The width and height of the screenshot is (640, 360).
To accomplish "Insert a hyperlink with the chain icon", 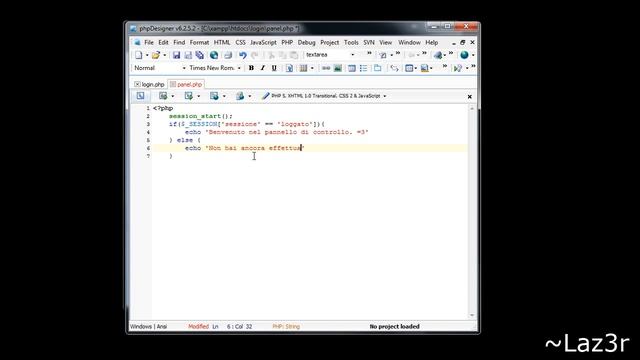I will click(x=326, y=68).
